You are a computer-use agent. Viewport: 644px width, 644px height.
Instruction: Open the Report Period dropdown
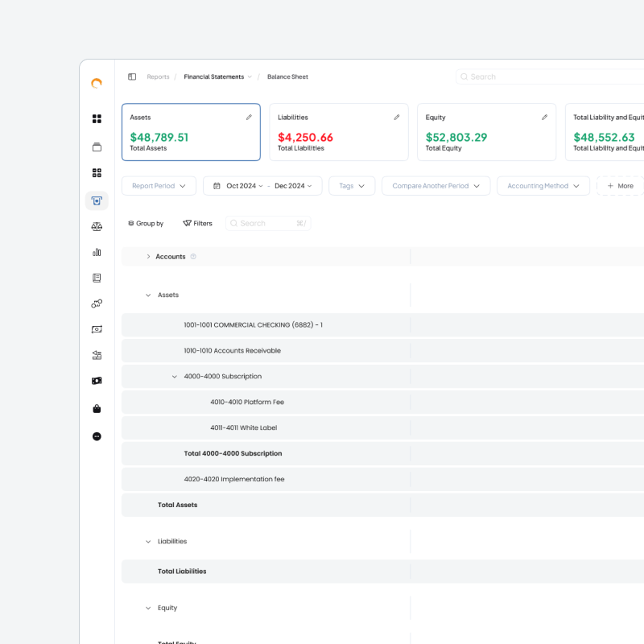(x=159, y=186)
